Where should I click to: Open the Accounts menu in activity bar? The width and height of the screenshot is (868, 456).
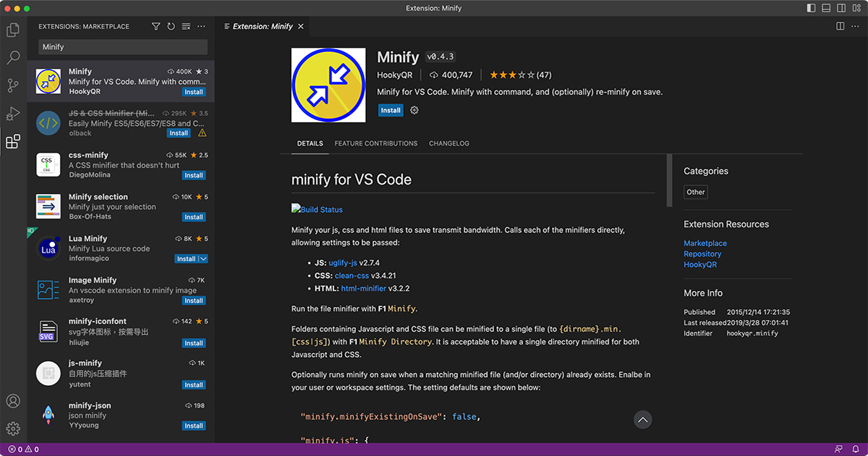tap(13, 401)
